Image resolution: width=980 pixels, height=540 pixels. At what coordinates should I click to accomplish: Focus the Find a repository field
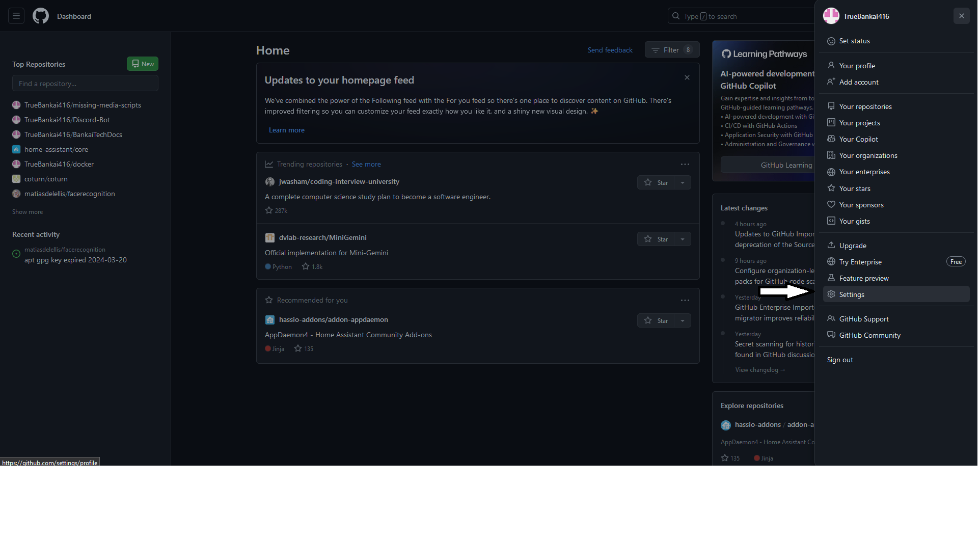click(85, 84)
